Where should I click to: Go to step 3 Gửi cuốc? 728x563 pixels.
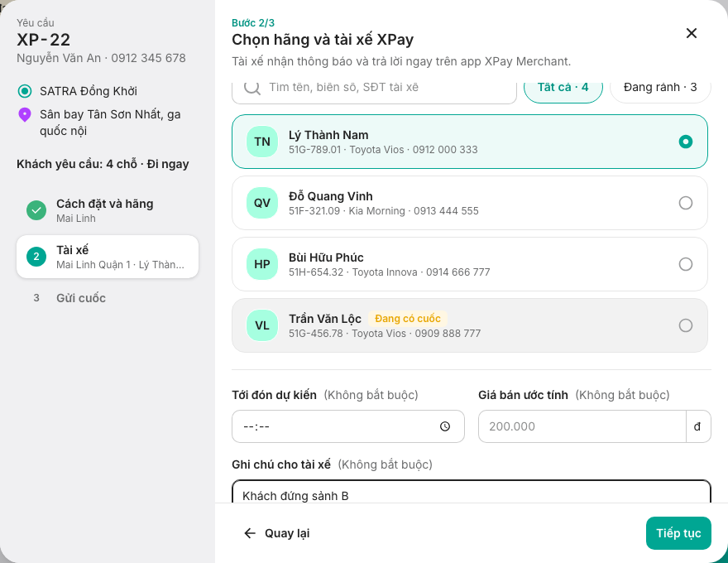tap(108, 298)
